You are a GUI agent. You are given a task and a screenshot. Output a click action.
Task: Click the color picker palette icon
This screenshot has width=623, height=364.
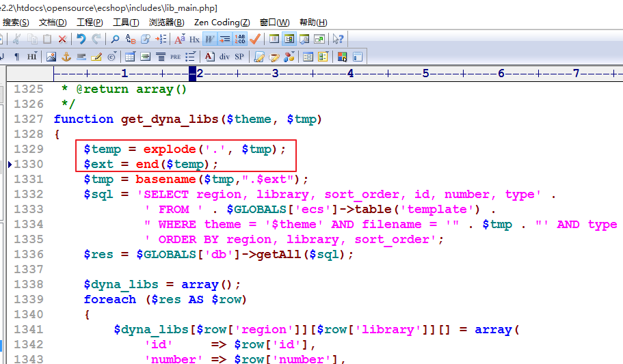pyautogui.click(x=342, y=57)
